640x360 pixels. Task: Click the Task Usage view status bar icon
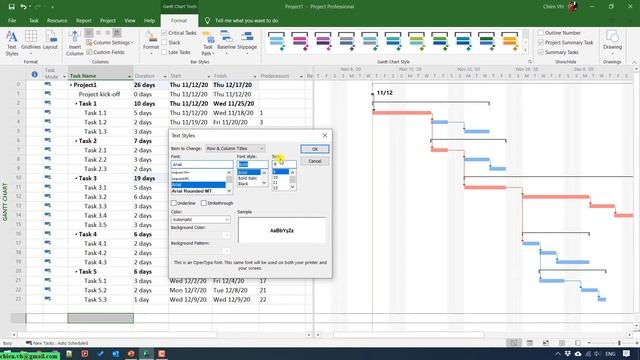[x=530, y=343]
